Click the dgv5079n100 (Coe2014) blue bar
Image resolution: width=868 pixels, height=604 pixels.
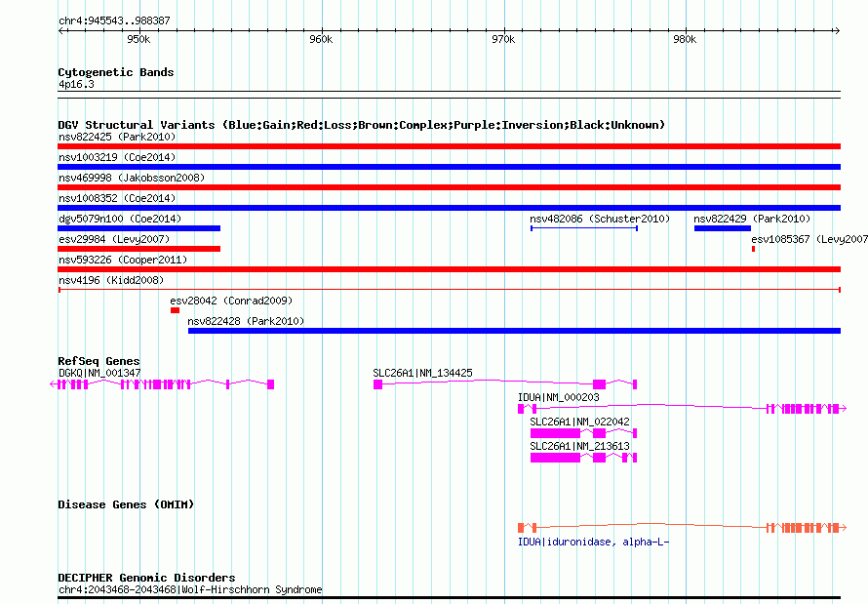[138, 228]
